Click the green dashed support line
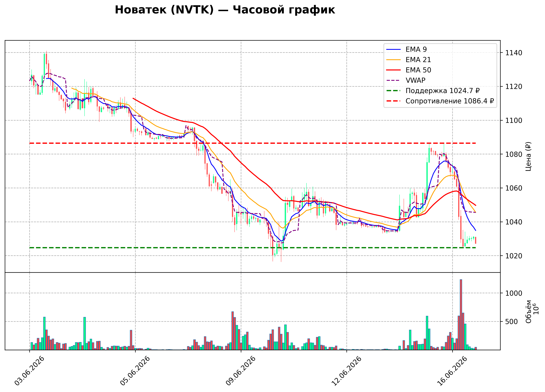The height and width of the screenshot is (392, 545). tap(253, 248)
